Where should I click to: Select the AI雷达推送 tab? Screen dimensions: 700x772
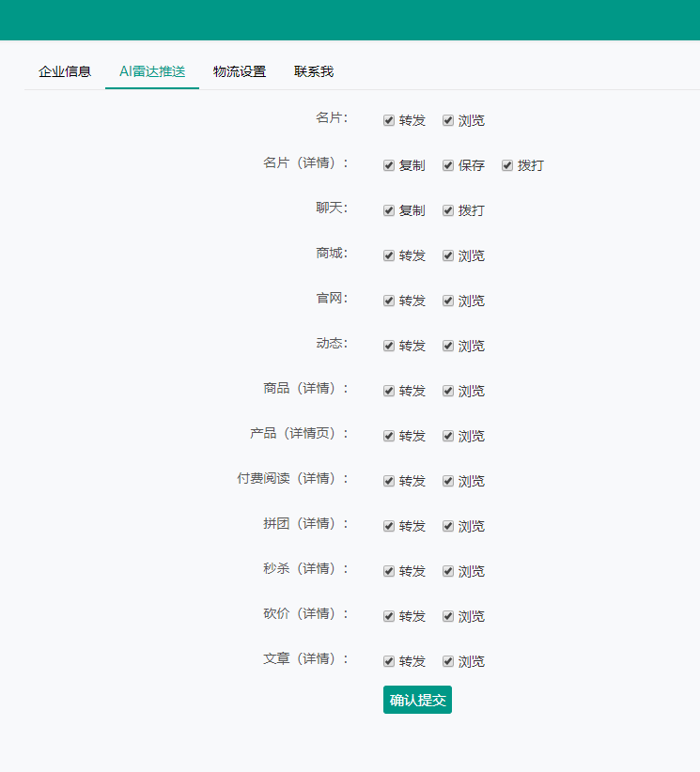coord(152,71)
